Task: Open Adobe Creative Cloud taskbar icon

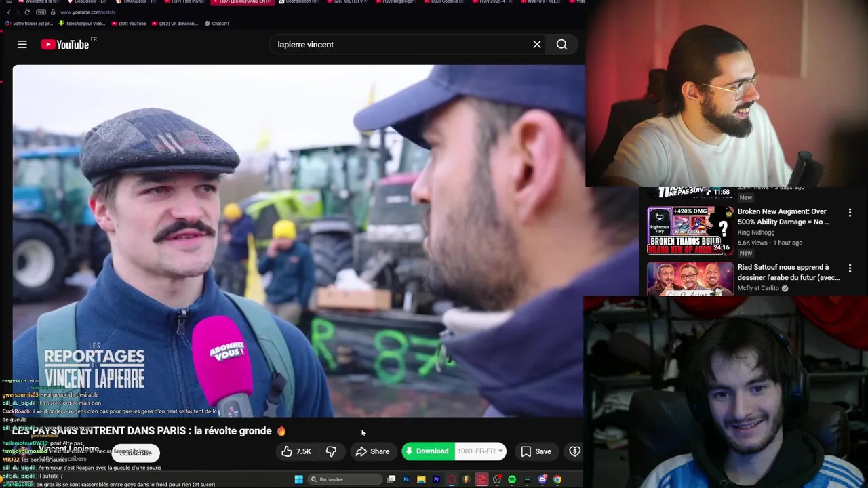Action: (x=481, y=479)
